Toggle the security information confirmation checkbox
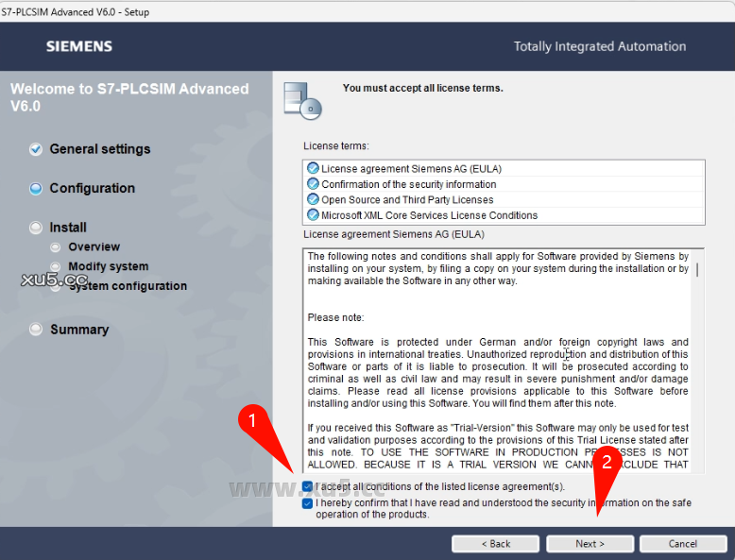The image size is (735, 560). [308, 503]
